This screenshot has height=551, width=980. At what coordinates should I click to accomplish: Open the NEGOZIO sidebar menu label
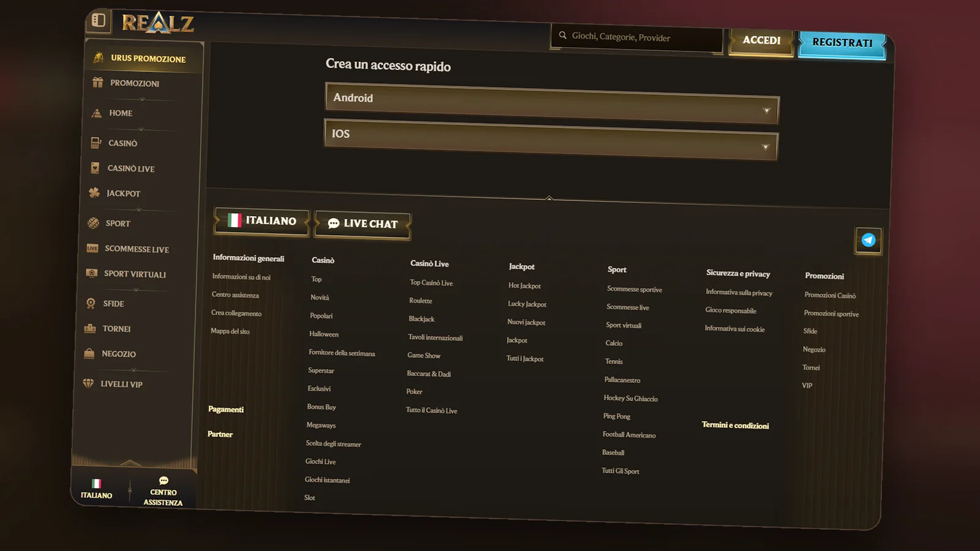(x=119, y=354)
